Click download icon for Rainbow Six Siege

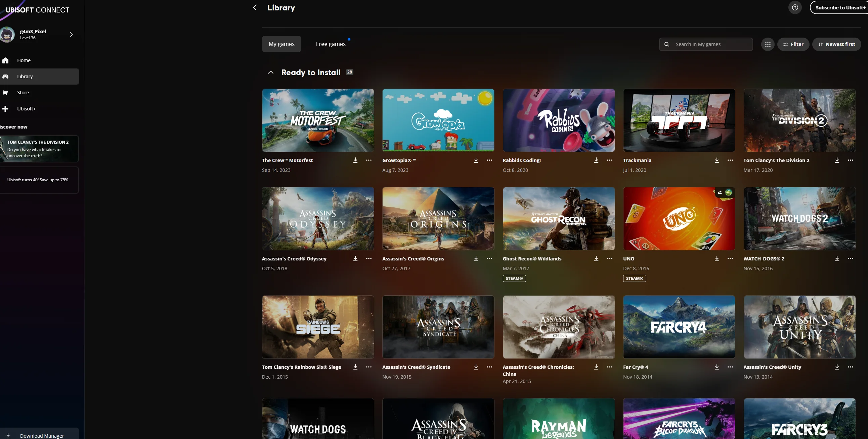click(x=355, y=367)
